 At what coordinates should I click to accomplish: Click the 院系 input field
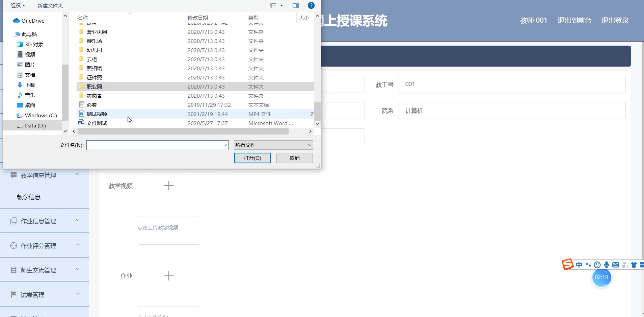tap(512, 111)
